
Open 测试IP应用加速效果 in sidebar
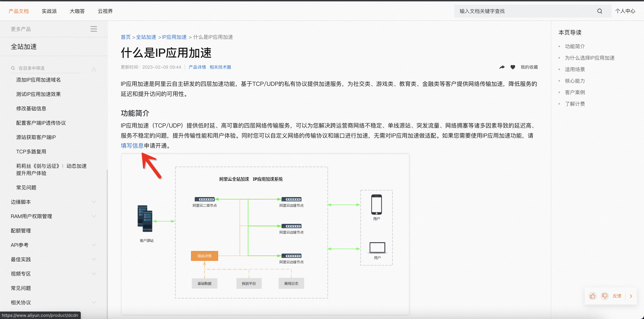pos(38,94)
